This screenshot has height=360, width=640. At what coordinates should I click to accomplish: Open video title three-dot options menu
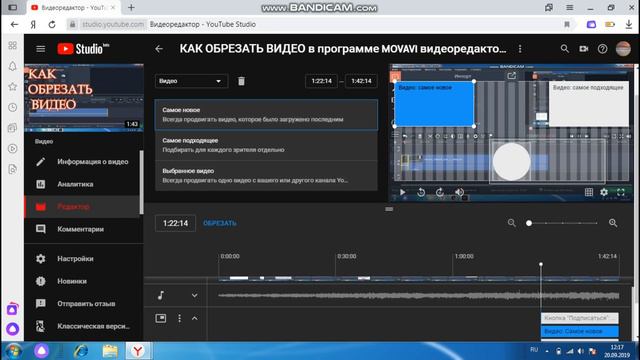[520, 49]
